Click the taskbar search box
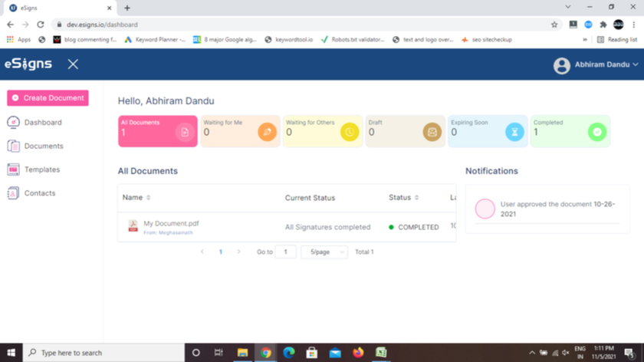Screen dimensions: 644x362 (x=103, y=353)
